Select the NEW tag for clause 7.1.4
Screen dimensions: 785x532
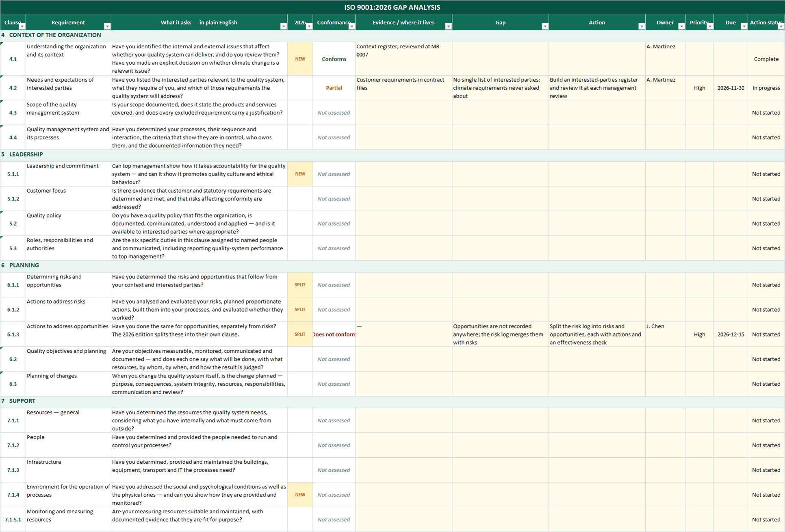[300, 495]
